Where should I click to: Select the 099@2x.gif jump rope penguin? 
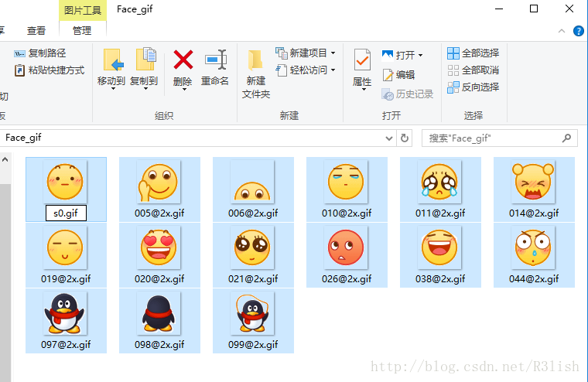tap(253, 313)
